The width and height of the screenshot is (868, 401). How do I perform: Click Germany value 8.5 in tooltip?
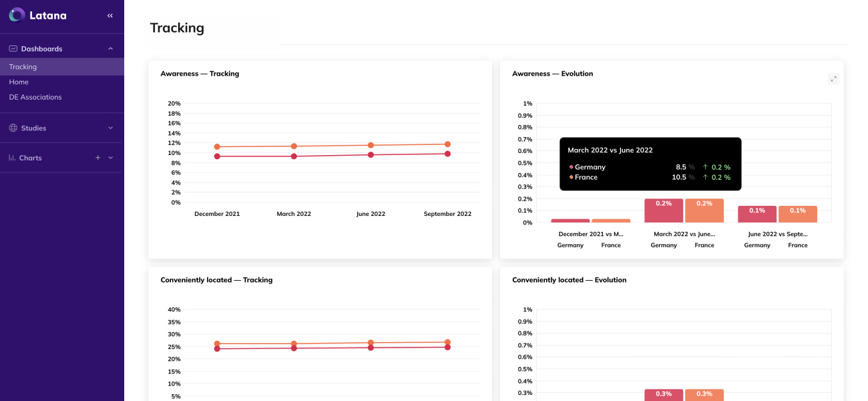click(681, 167)
